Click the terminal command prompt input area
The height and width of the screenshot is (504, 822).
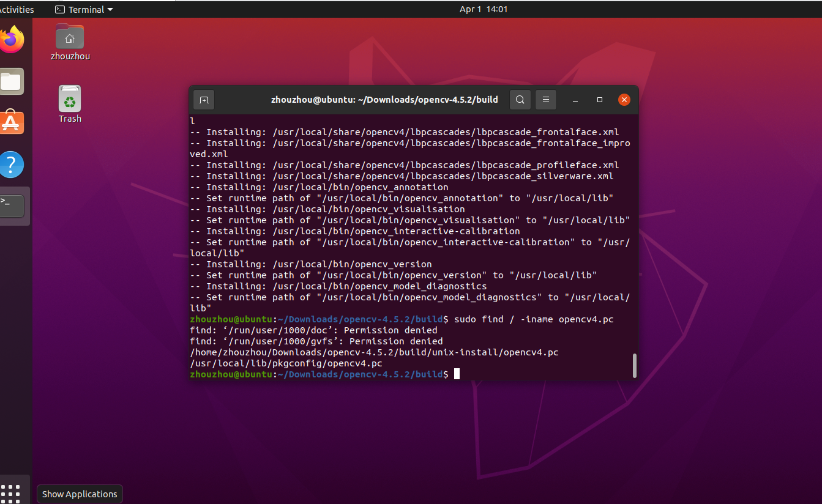(x=457, y=374)
